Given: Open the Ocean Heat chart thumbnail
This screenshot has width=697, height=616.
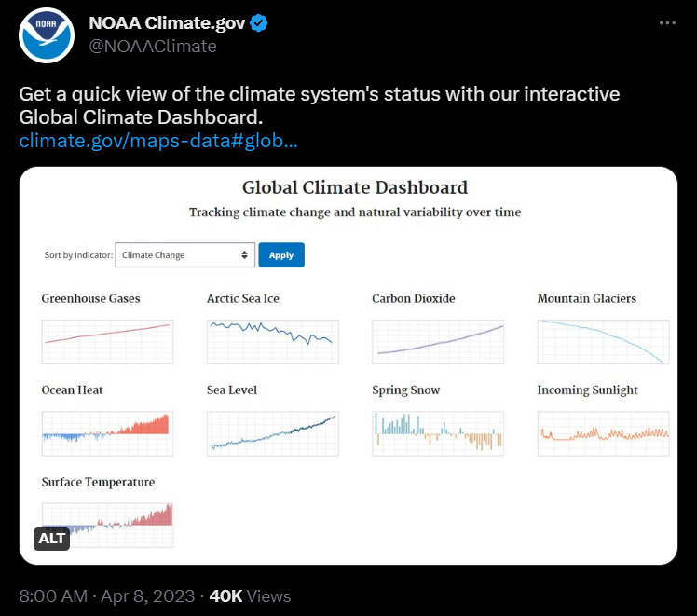Looking at the screenshot, I should (x=107, y=433).
